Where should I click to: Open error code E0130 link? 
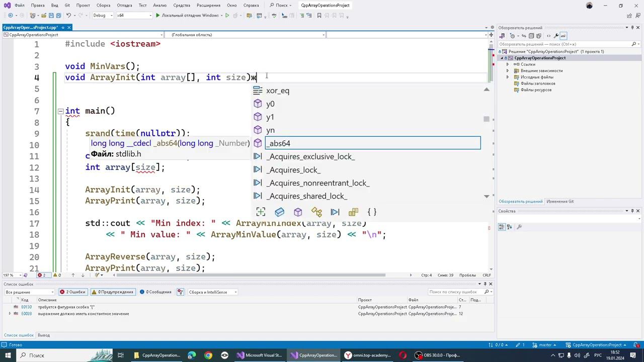(x=26, y=307)
